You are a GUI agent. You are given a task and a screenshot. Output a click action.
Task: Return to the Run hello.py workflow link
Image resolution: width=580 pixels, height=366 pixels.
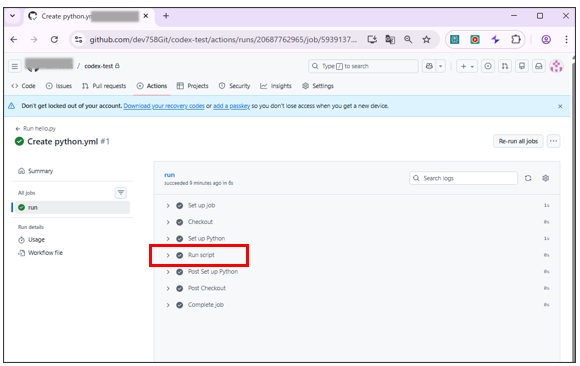point(36,129)
